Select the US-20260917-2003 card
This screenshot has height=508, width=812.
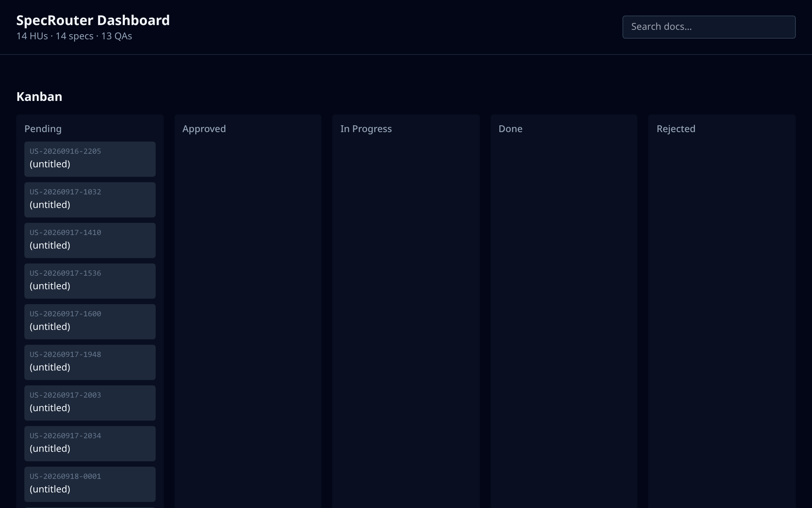coord(90,403)
